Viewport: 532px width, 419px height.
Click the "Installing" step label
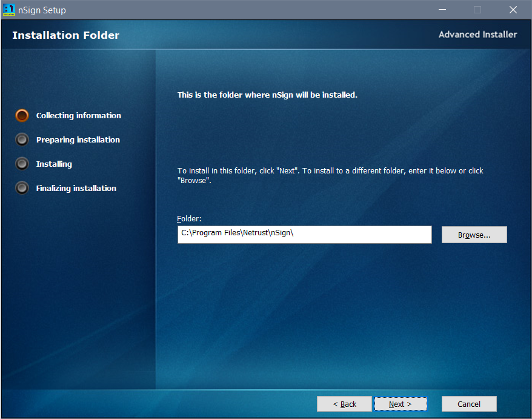(x=54, y=164)
